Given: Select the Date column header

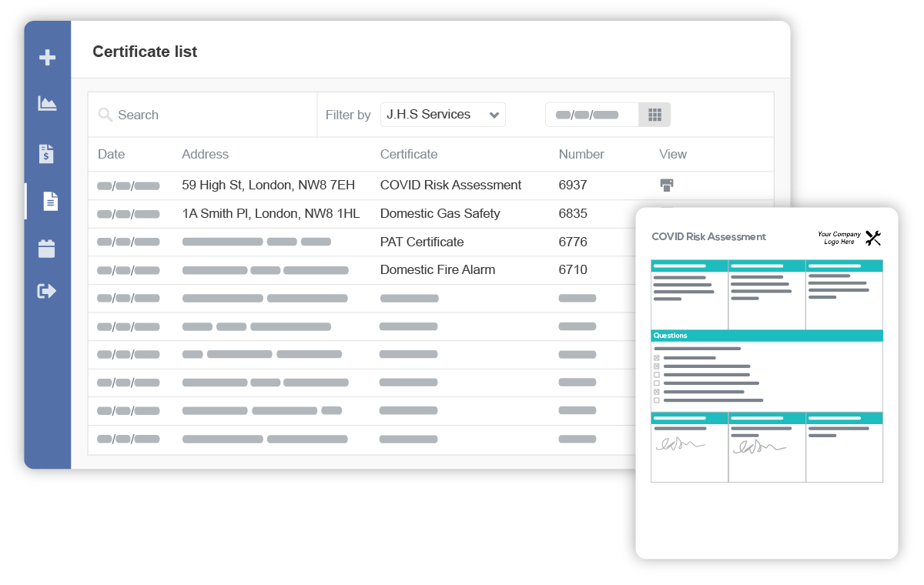Looking at the screenshot, I should 111,154.
